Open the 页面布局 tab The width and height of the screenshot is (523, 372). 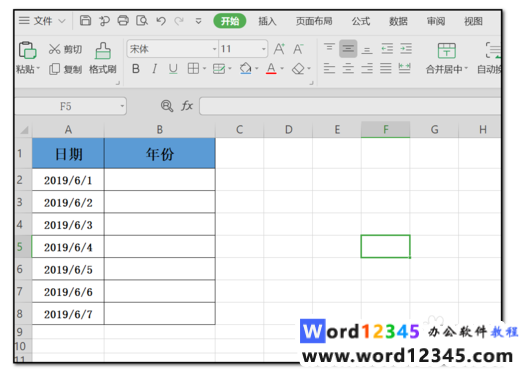tap(314, 21)
